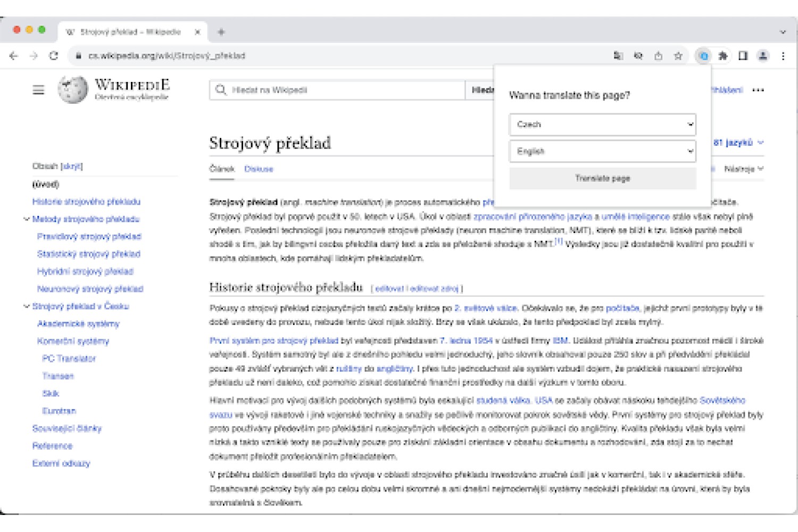The height and width of the screenshot is (532, 798).
Task: Open the počítače link in the history paragraph
Action: [x=622, y=308]
